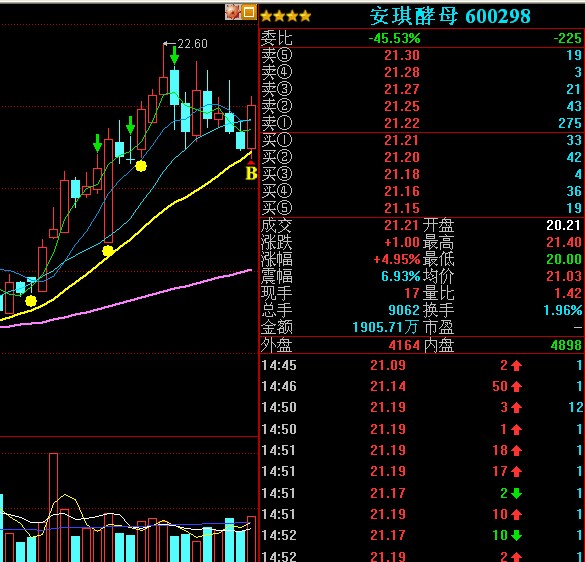The width and height of the screenshot is (585, 562).
Task: Click the 震幅 value 6.93%
Action: tap(401, 277)
